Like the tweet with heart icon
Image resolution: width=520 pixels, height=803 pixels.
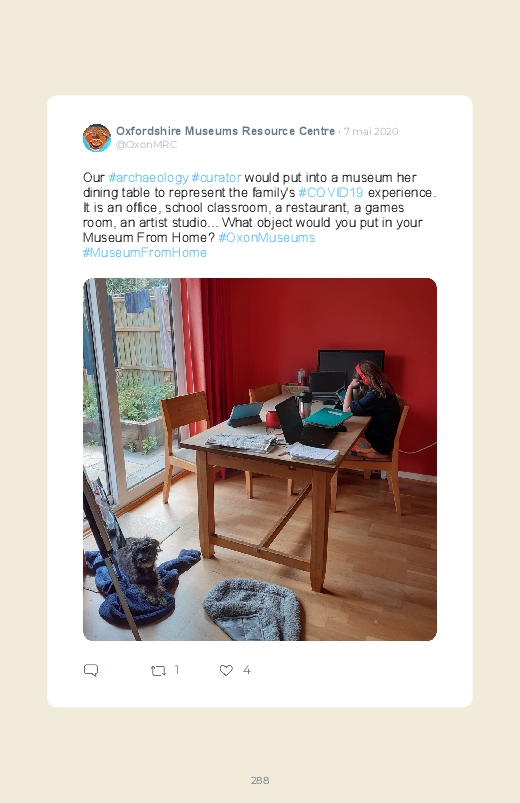coord(226,670)
